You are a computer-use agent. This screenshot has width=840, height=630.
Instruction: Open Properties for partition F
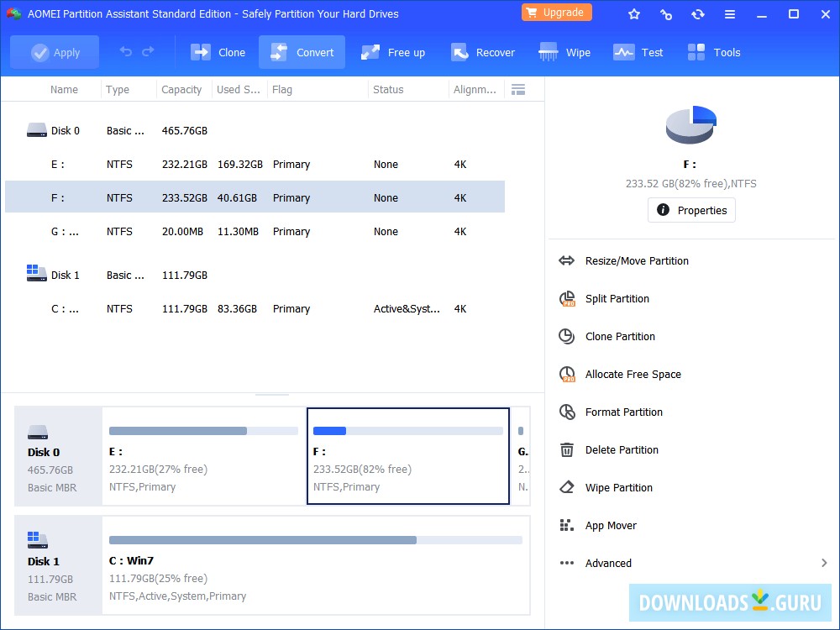690,210
